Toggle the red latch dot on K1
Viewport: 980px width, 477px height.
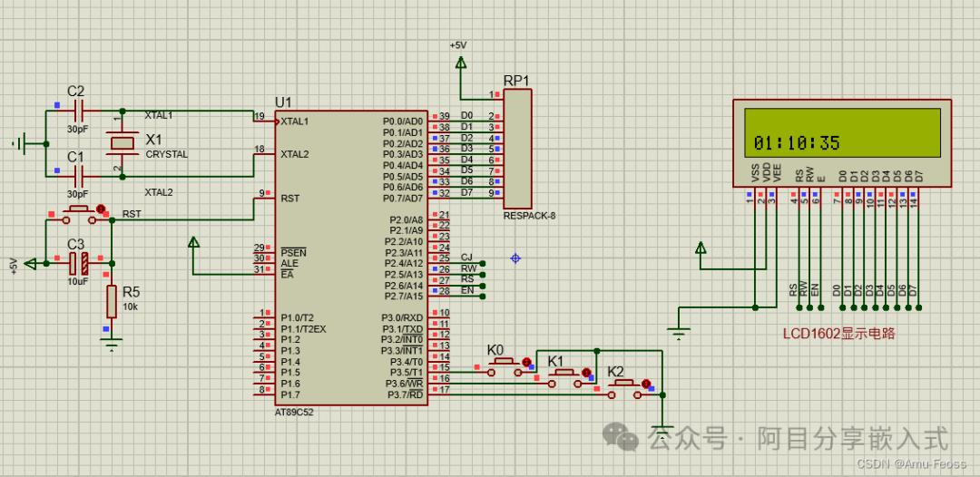coord(586,373)
